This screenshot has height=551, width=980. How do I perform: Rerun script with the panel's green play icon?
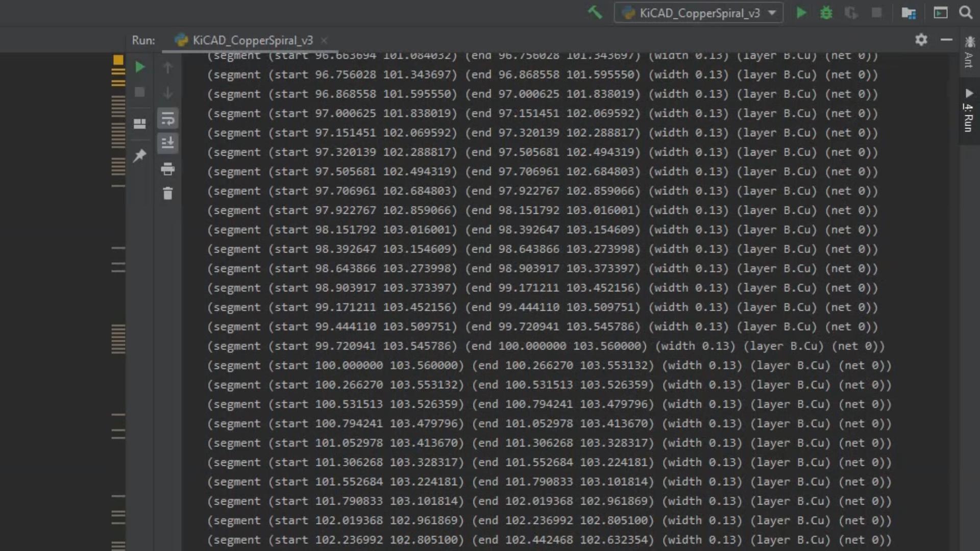(x=139, y=67)
